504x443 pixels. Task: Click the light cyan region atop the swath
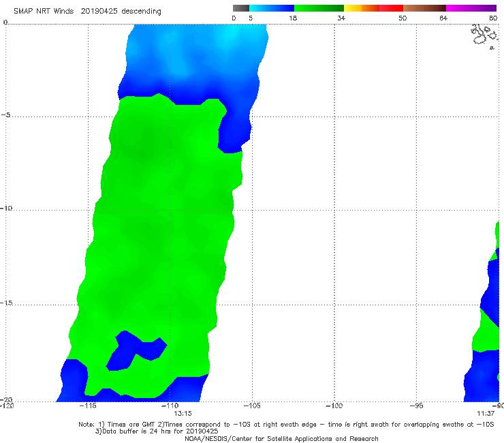[230, 35]
